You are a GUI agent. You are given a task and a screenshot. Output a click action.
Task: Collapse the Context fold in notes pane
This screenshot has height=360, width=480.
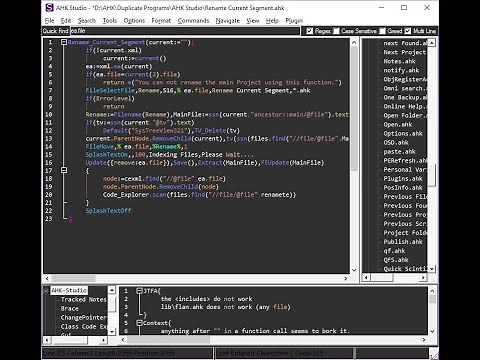tap(140, 323)
